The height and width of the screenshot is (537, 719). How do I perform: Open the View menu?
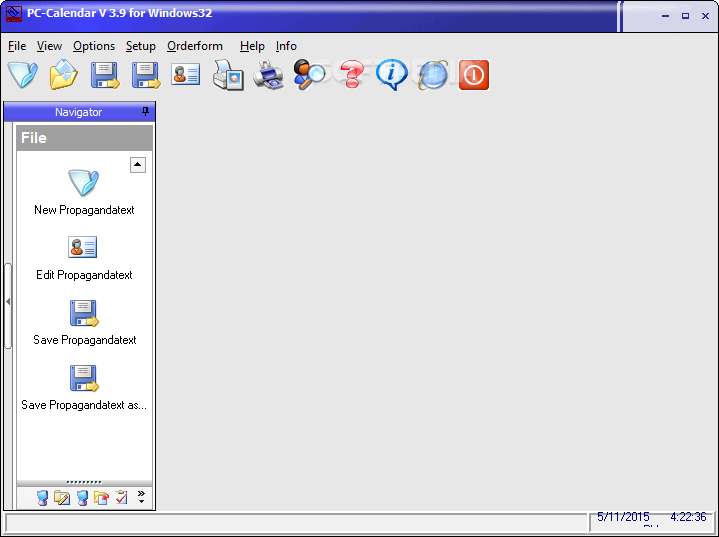(x=49, y=46)
